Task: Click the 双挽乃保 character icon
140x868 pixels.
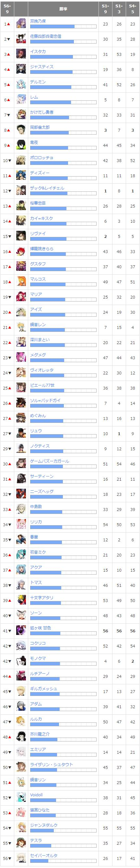Action: click(x=21, y=24)
